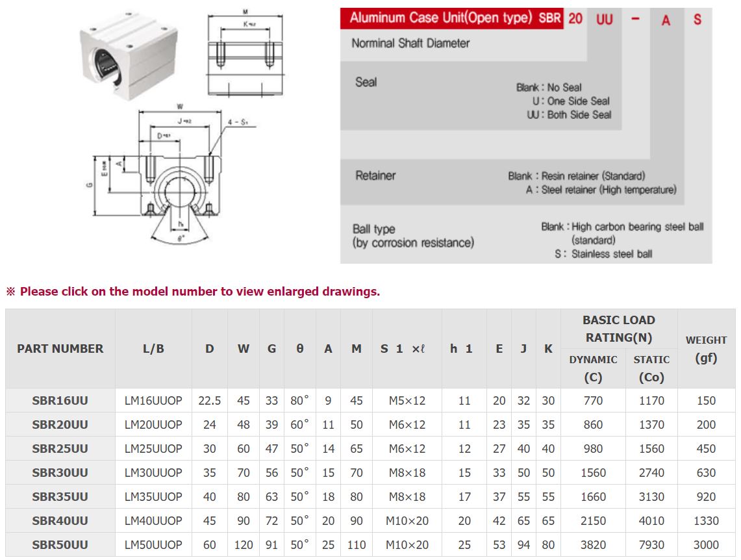
Task: Click the 110 M value for SBR50UU
Action: 357,545
